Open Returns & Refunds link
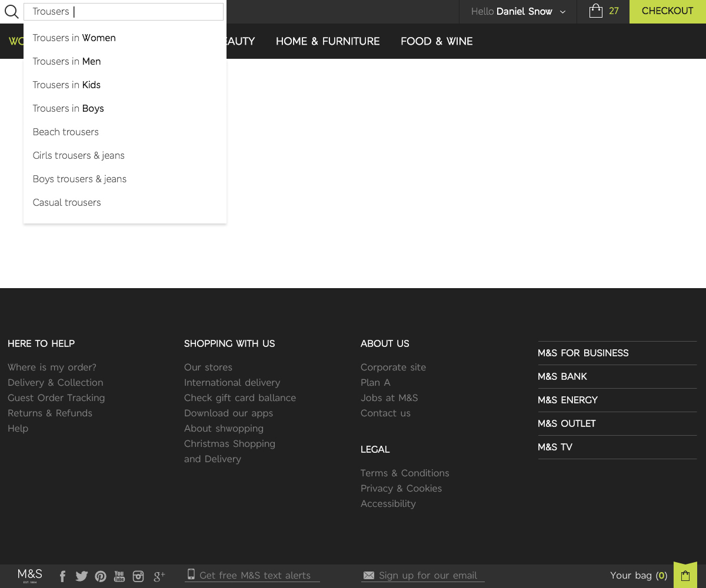The height and width of the screenshot is (588, 706). [50, 413]
